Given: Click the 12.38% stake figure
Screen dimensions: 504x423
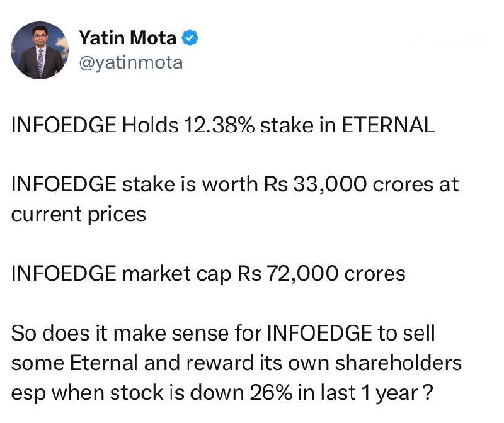Looking at the screenshot, I should pyautogui.click(x=220, y=125).
